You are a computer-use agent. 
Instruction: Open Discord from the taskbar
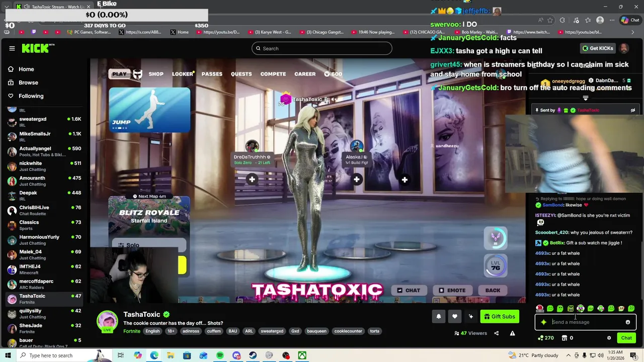pyautogui.click(x=236, y=355)
